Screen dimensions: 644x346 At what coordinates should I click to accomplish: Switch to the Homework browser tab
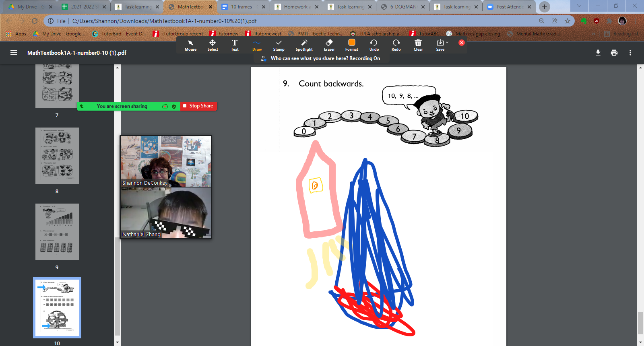click(x=296, y=7)
